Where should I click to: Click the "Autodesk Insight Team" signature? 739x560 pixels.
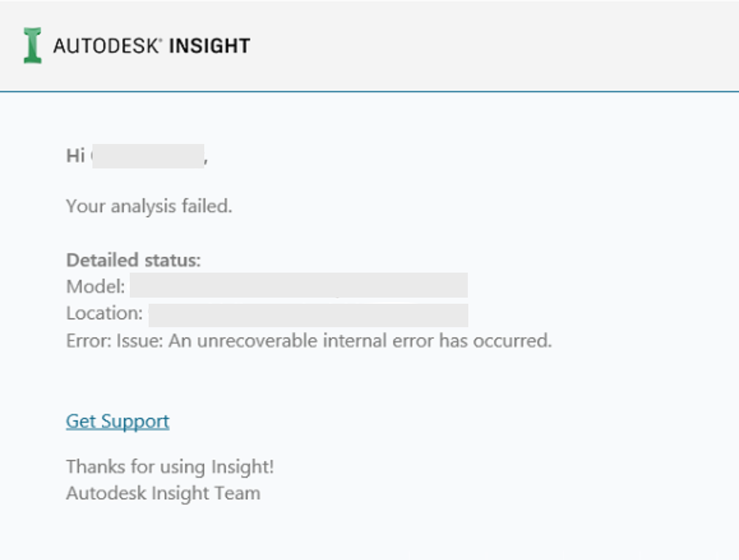[163, 493]
